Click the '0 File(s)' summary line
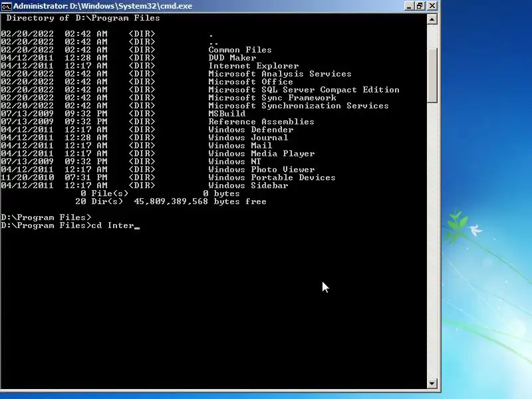 click(x=160, y=194)
